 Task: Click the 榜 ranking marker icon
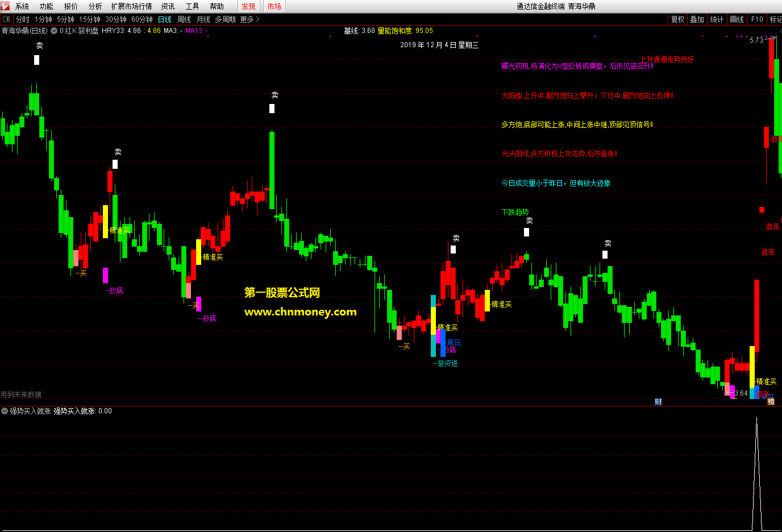click(x=771, y=402)
